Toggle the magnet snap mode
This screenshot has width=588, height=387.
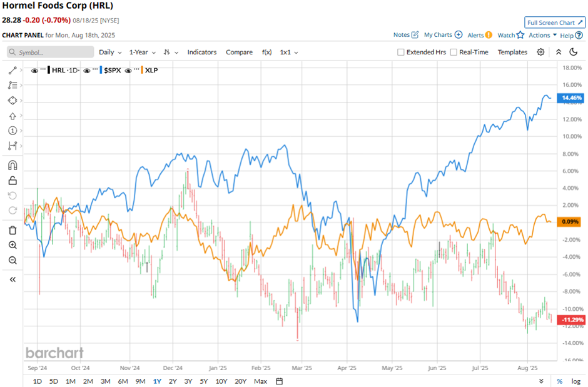pos(13,165)
